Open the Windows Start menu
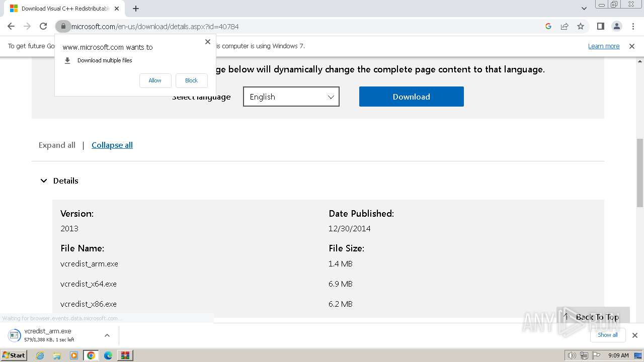The image size is (644, 362). 14,355
